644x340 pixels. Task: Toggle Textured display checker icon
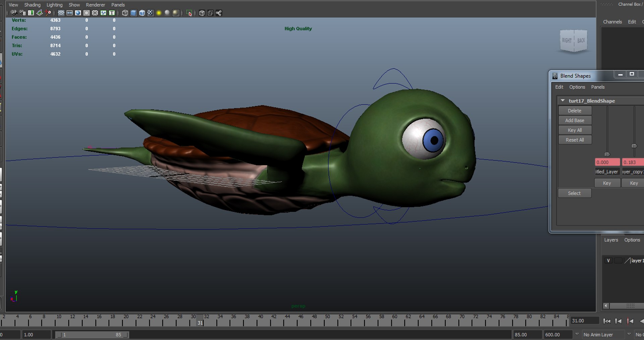[x=150, y=13]
